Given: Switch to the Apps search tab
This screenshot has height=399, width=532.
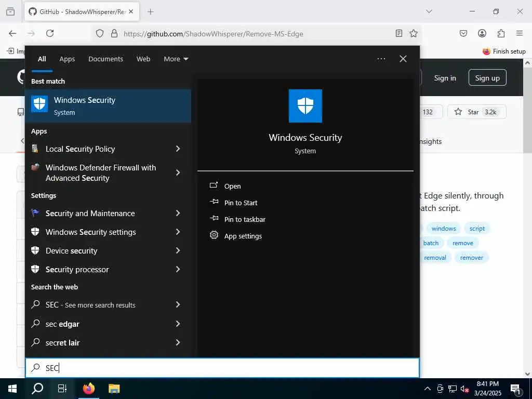Looking at the screenshot, I should [x=67, y=59].
